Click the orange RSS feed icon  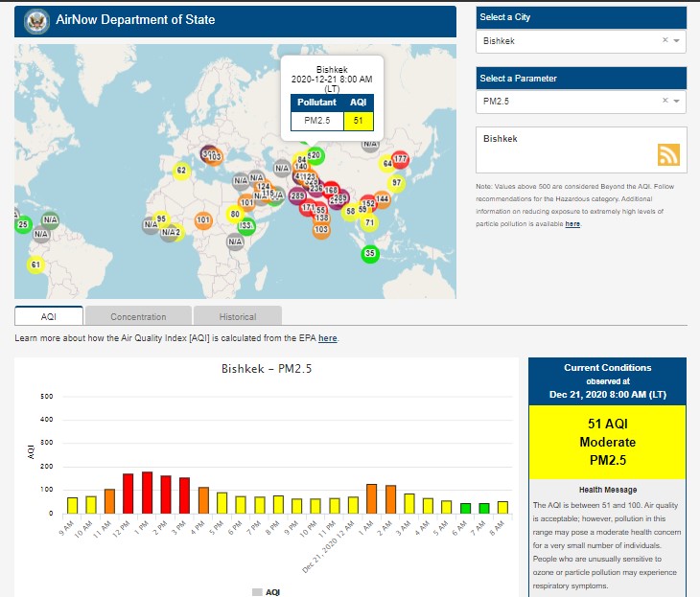(x=668, y=155)
